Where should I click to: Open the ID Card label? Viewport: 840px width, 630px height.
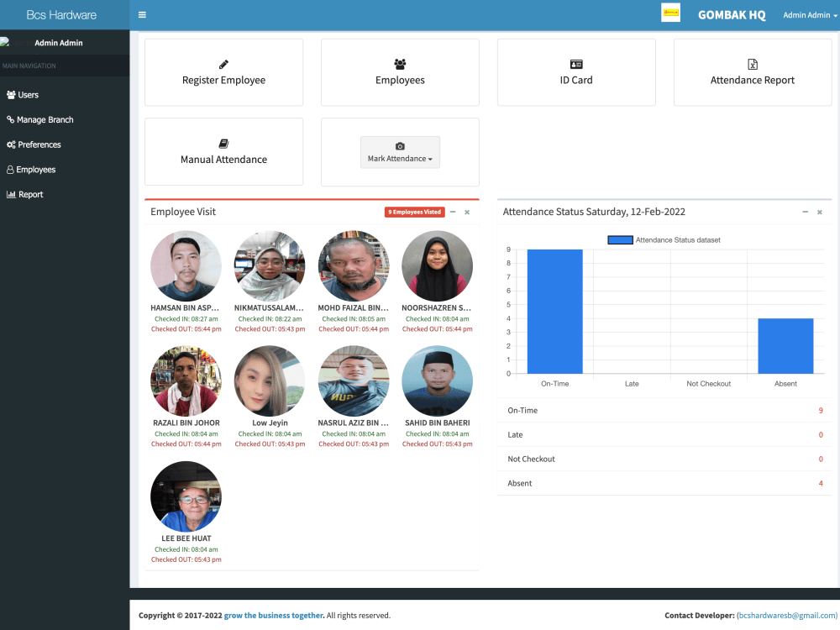(576, 81)
